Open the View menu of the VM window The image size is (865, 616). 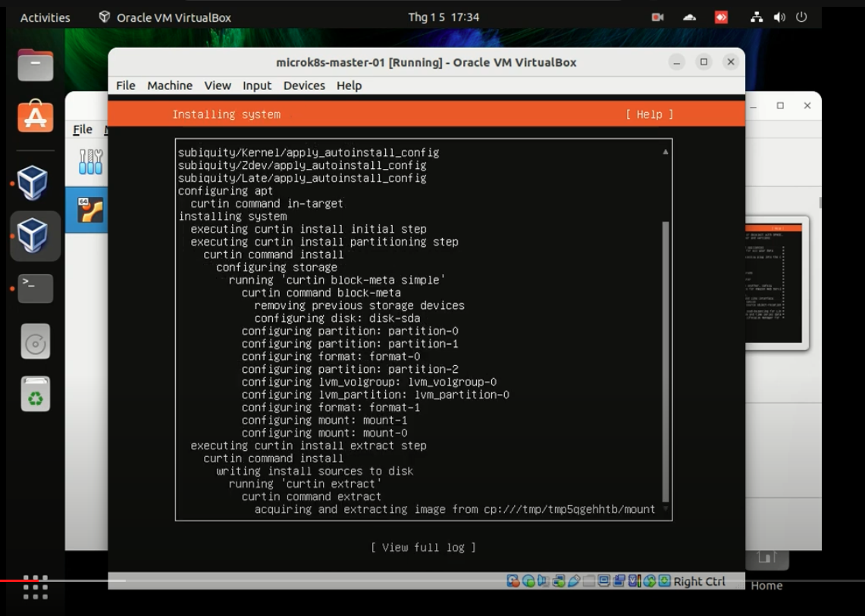coord(218,86)
